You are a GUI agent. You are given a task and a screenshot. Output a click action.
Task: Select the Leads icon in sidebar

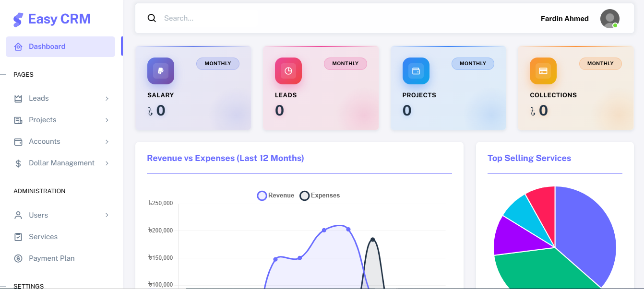(x=17, y=98)
